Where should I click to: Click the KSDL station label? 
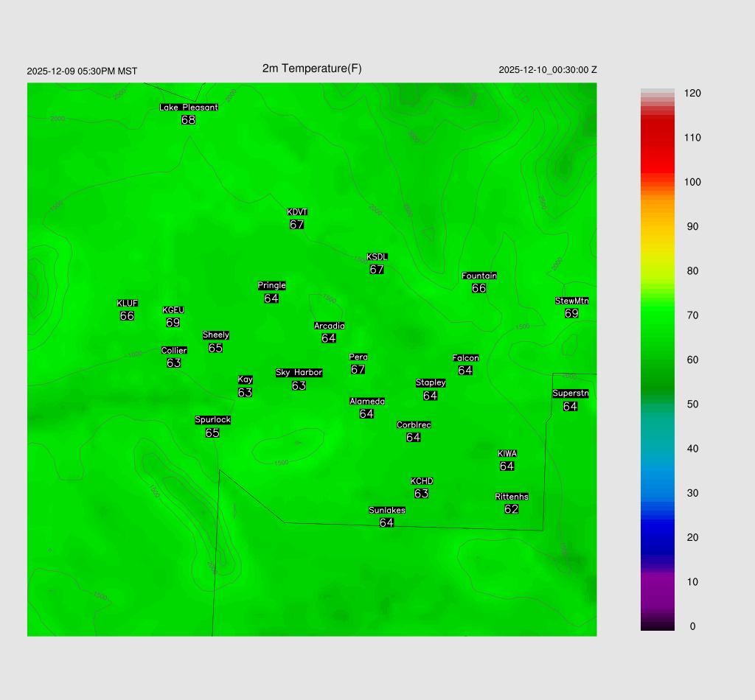tap(377, 257)
